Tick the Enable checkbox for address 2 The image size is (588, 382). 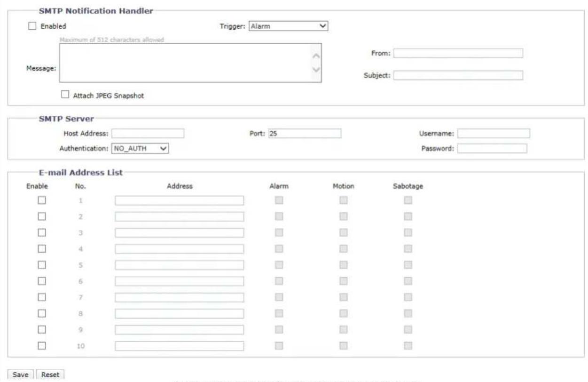(42, 216)
